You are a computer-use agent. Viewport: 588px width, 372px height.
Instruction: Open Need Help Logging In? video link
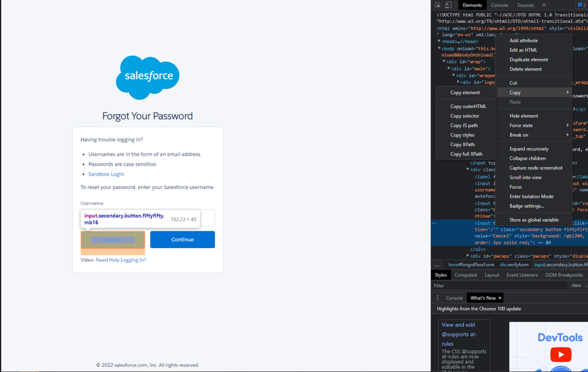click(121, 260)
